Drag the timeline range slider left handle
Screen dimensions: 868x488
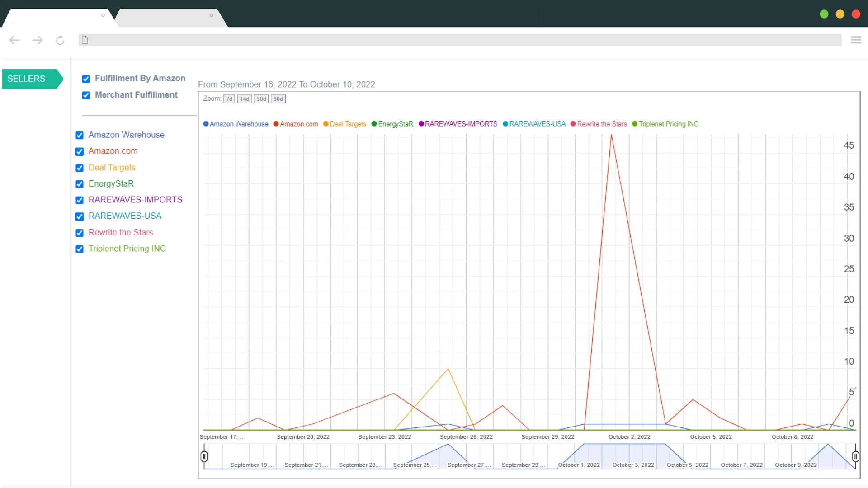tap(203, 457)
